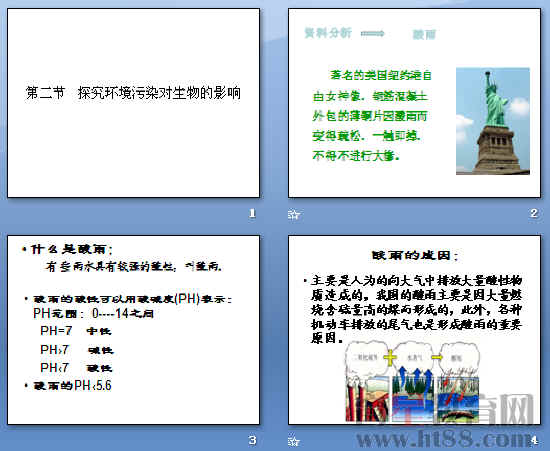Click the Statue of Liberty photo

coord(493,121)
